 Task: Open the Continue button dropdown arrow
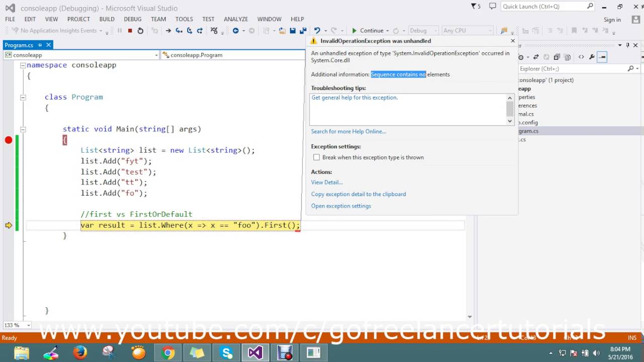[x=387, y=31]
